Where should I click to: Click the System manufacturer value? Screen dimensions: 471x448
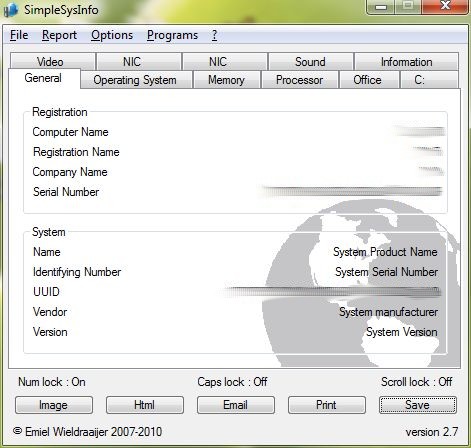(x=389, y=312)
